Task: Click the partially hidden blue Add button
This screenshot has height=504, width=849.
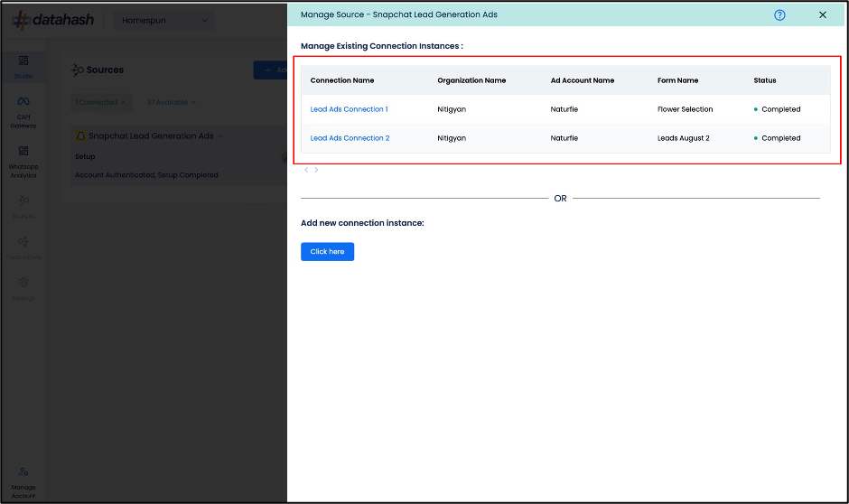Action: tap(270, 70)
